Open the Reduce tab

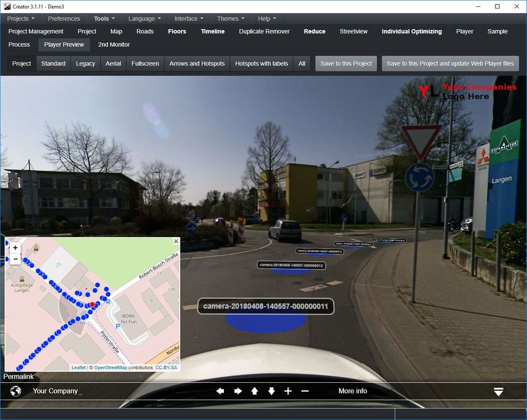point(314,31)
